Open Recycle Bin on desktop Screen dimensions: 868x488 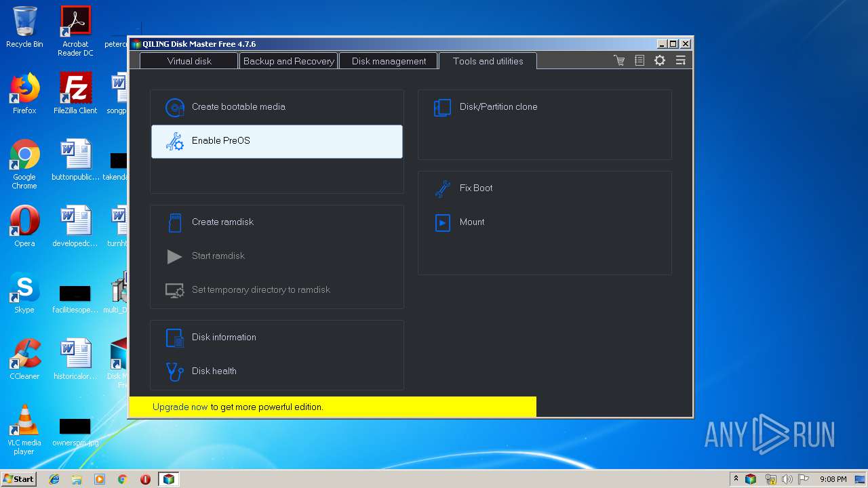[24, 27]
